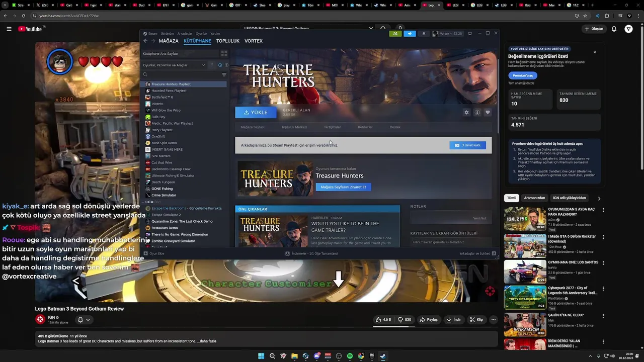The height and width of the screenshot is (362, 644).
Task: Open the Arkadaşlar menu in Steam
Action: pyautogui.click(x=185, y=34)
